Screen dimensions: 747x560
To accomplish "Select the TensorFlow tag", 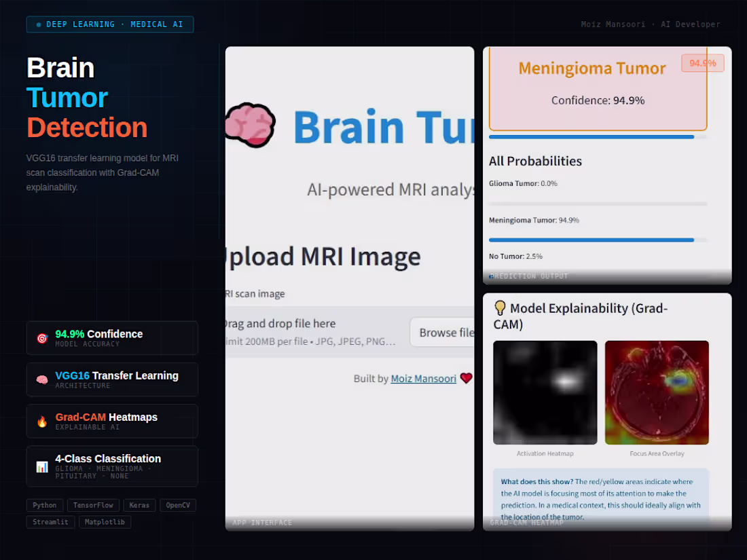I will [93, 505].
